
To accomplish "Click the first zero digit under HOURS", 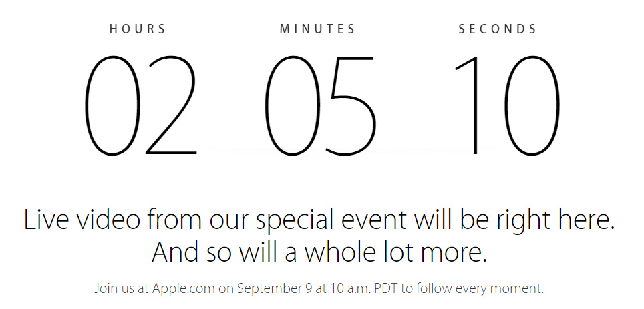I will (112, 106).
